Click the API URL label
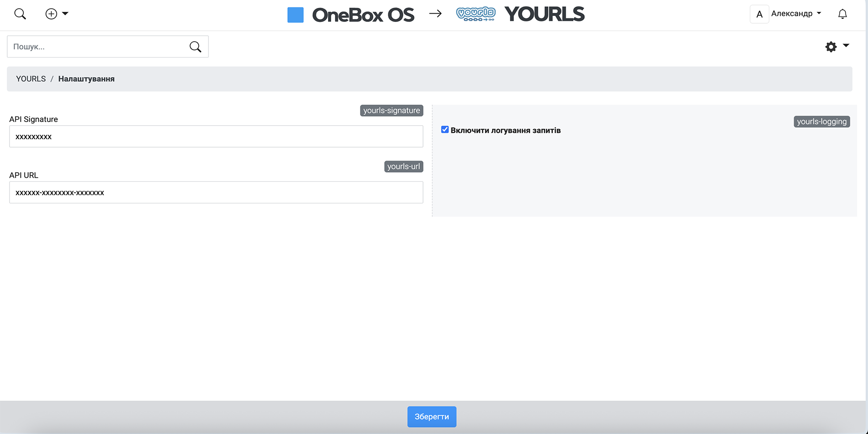This screenshot has height=434, width=868. (x=24, y=175)
